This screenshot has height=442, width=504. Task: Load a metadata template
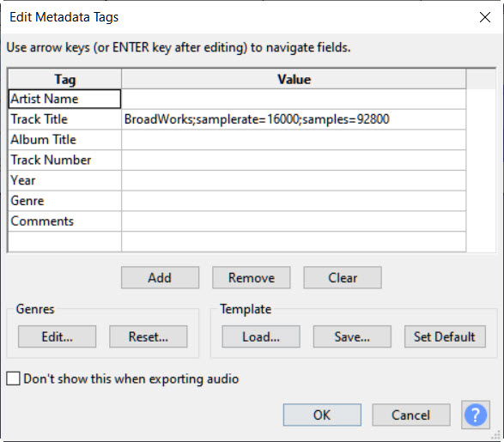tap(261, 336)
